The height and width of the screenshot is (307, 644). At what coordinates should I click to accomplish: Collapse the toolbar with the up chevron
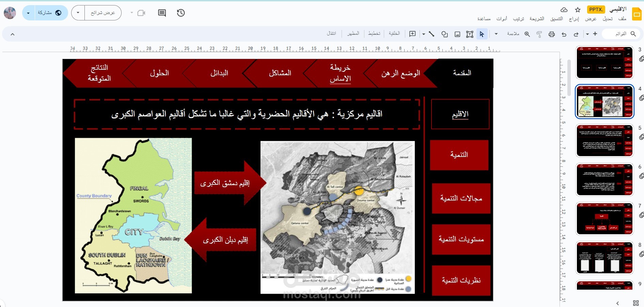pos(13,34)
